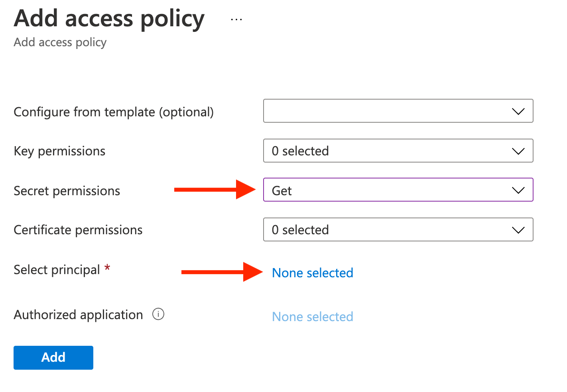This screenshot has width=567, height=392.
Task: Expand the template selector via its chevron
Action: click(518, 111)
